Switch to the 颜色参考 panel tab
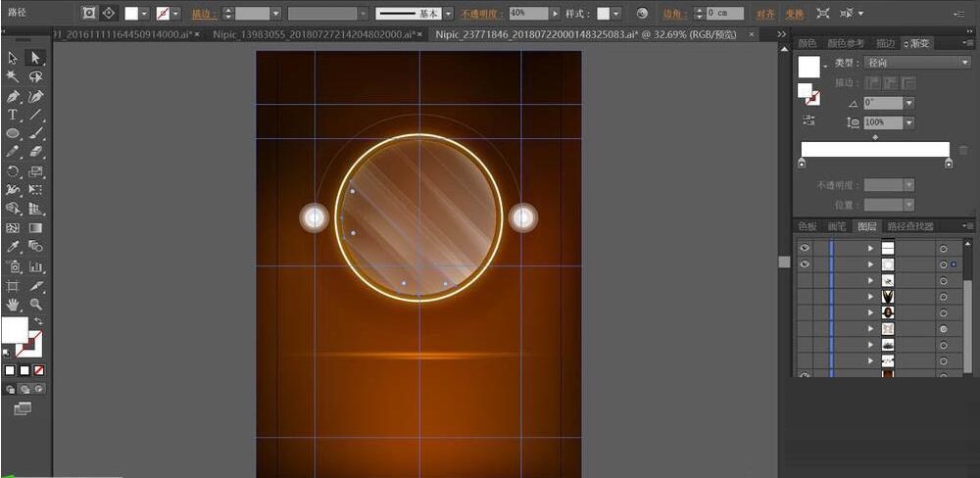The image size is (980, 478). point(846,43)
